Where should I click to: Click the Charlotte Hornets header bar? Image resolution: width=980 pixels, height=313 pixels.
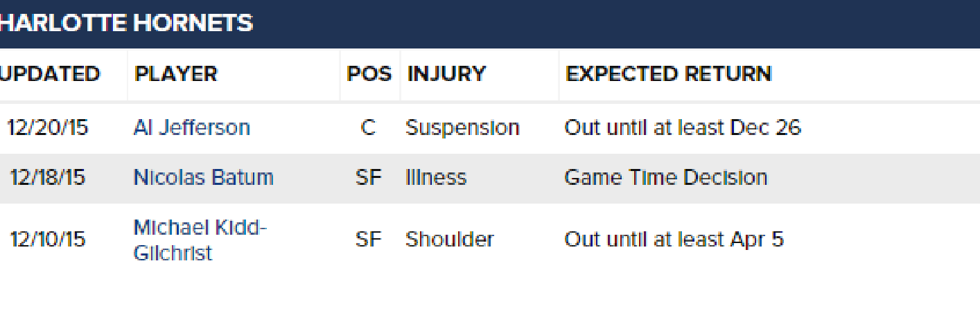click(x=490, y=24)
